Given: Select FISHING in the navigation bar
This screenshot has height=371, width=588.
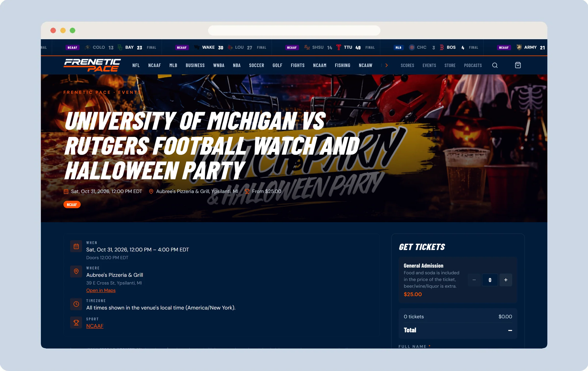Looking at the screenshot, I should [x=343, y=65].
